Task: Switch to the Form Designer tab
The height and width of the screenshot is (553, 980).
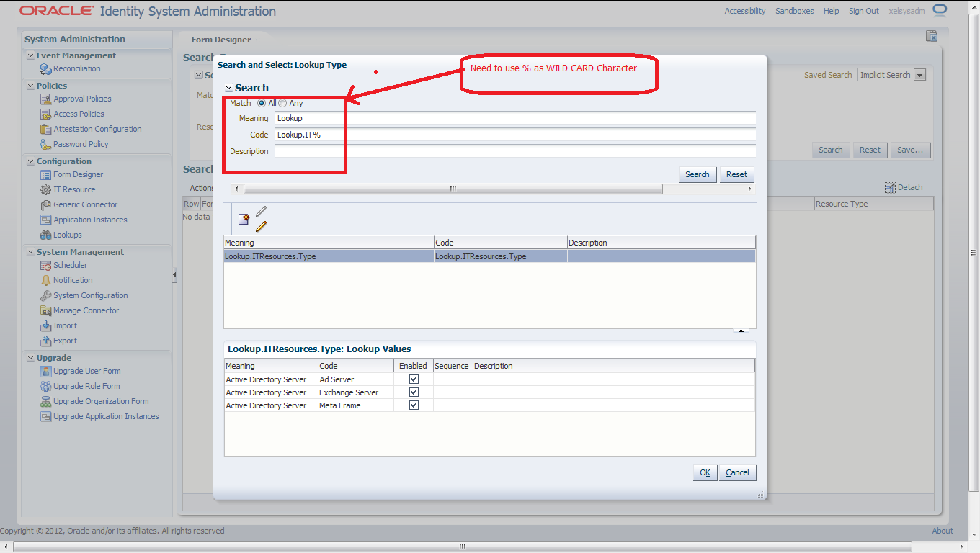Action: pos(220,40)
